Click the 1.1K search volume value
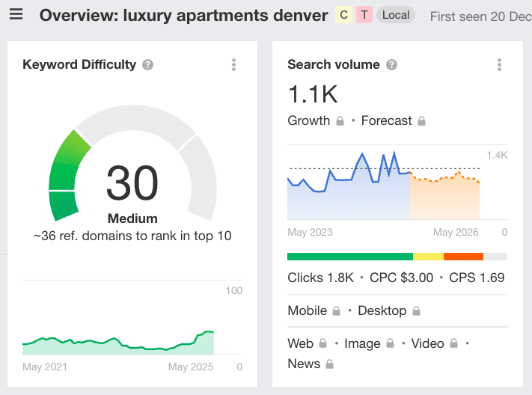 (x=313, y=94)
